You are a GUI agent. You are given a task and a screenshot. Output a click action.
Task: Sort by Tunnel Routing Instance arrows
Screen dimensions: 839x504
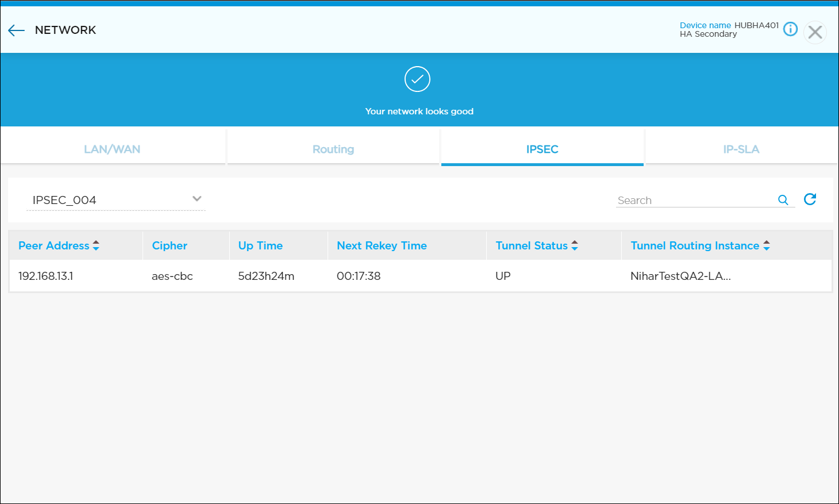click(766, 246)
